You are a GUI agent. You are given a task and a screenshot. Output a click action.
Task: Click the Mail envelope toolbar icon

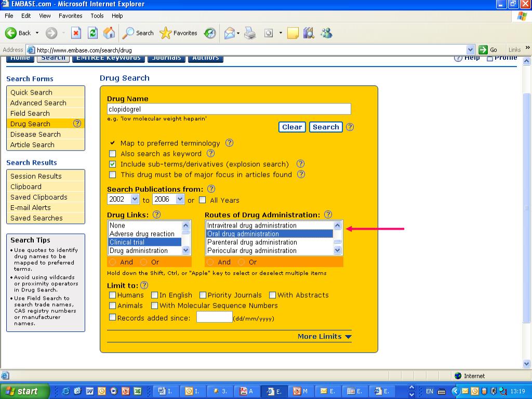point(230,33)
